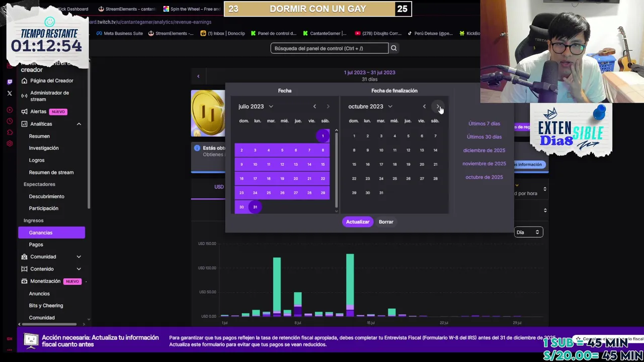The height and width of the screenshot is (362, 644).
Task: Open the octubre 2023 month dropdown
Action: 370,107
